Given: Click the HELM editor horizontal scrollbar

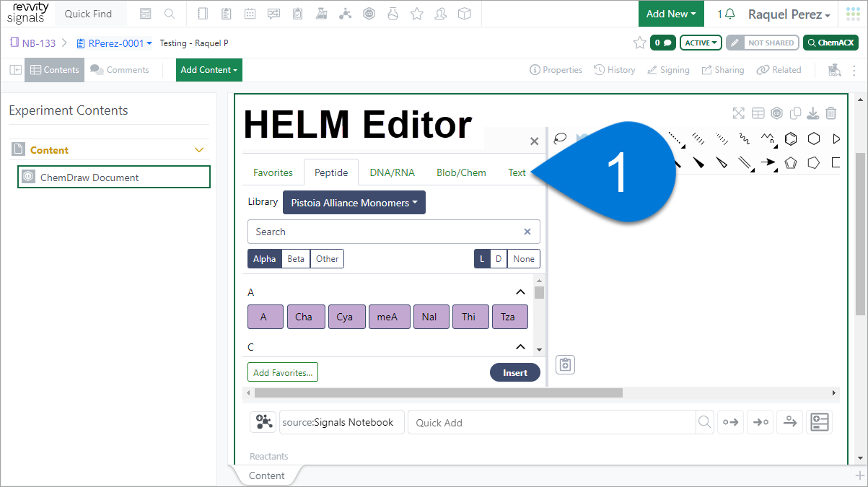Looking at the screenshot, I should pyautogui.click(x=439, y=393).
